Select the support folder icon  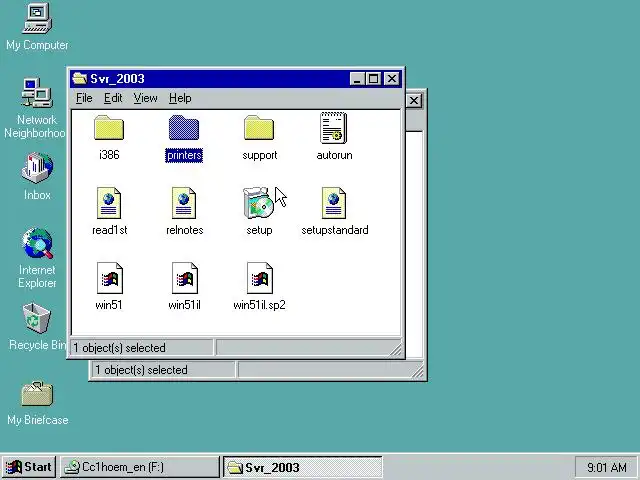pyautogui.click(x=259, y=128)
